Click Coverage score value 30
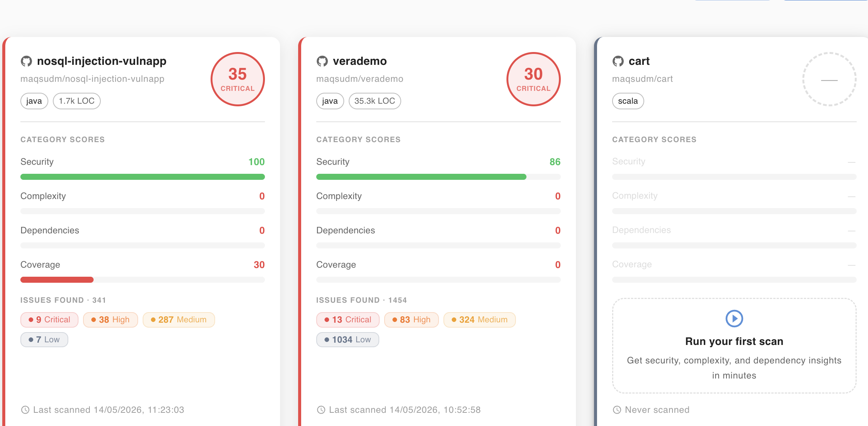The width and height of the screenshot is (868, 426). click(x=259, y=265)
